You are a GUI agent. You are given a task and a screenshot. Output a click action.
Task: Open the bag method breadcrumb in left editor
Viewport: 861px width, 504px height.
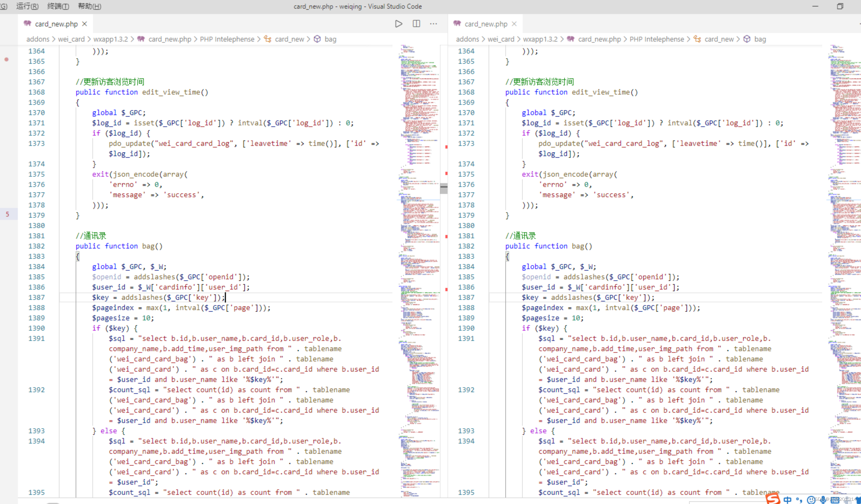click(x=331, y=39)
